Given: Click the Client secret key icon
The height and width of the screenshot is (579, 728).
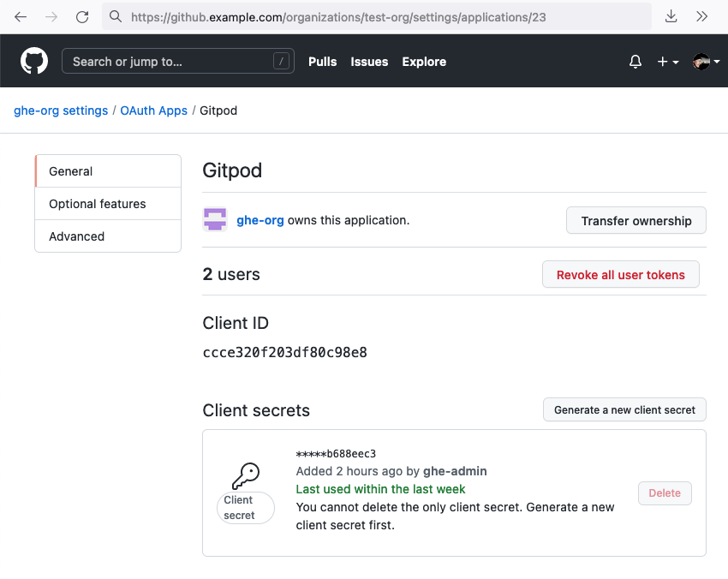Looking at the screenshot, I should 246,475.
